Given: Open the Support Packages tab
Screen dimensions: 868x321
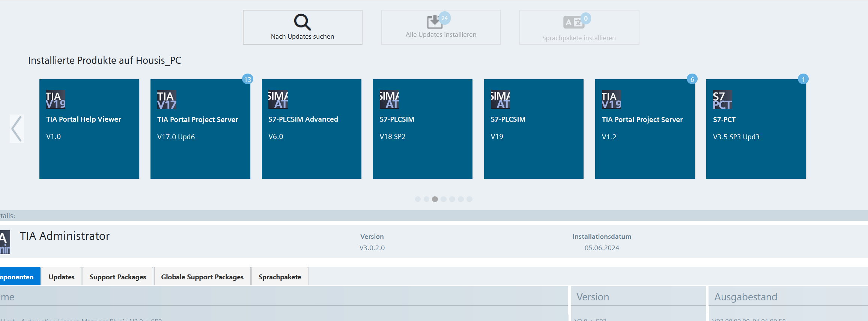Looking at the screenshot, I should 118,276.
